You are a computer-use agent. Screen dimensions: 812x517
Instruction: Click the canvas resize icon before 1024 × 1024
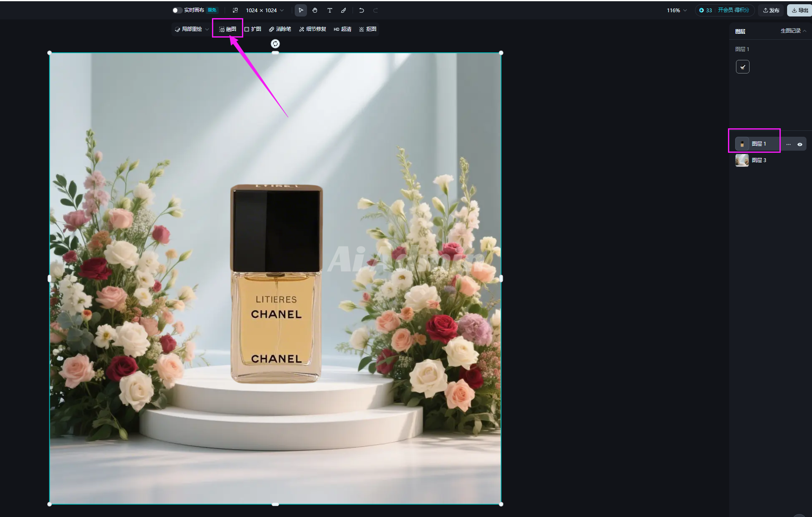point(235,10)
